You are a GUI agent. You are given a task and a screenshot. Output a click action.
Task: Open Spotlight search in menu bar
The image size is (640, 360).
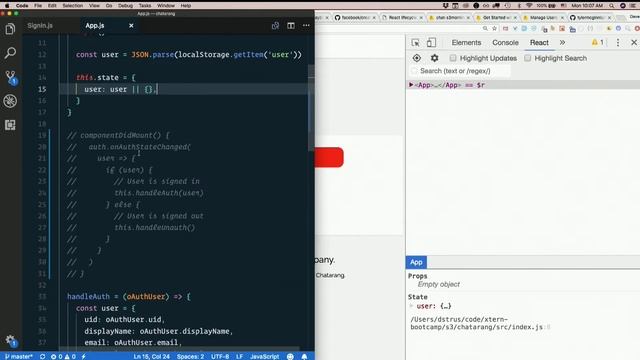611,6
